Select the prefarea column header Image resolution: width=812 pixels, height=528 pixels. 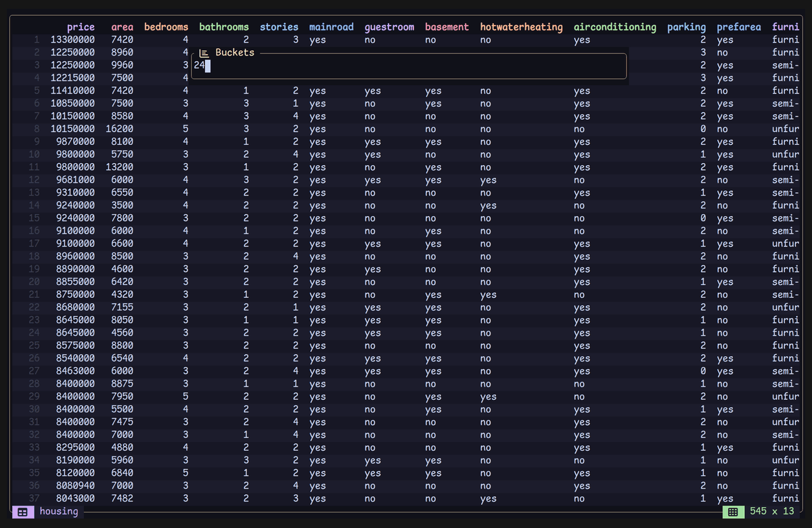click(739, 27)
